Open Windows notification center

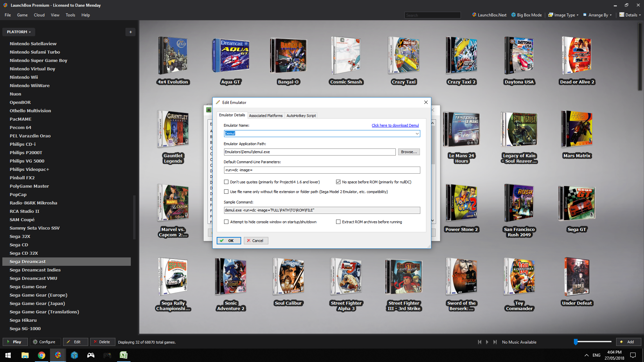coord(633,355)
